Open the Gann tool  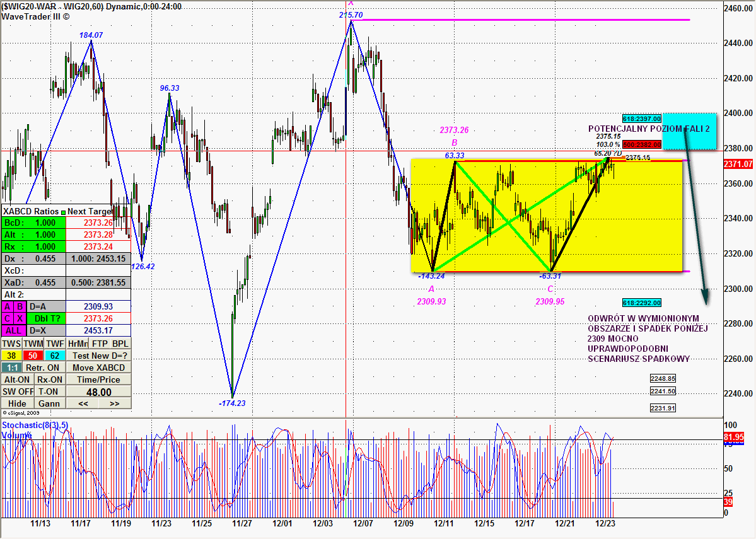tap(49, 403)
